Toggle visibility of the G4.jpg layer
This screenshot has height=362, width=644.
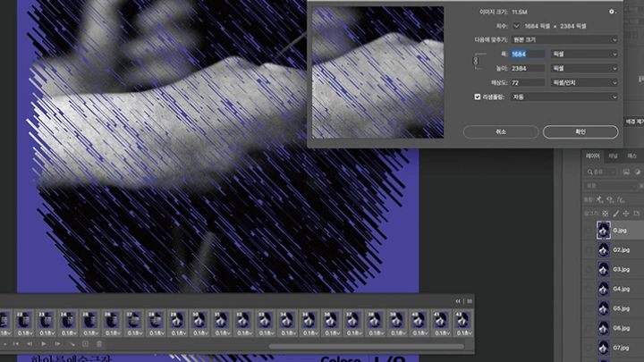click(x=589, y=289)
